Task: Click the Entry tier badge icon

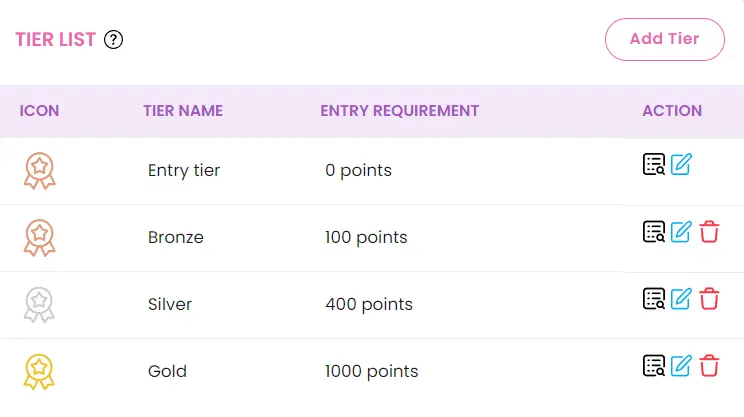Action: [x=39, y=170]
